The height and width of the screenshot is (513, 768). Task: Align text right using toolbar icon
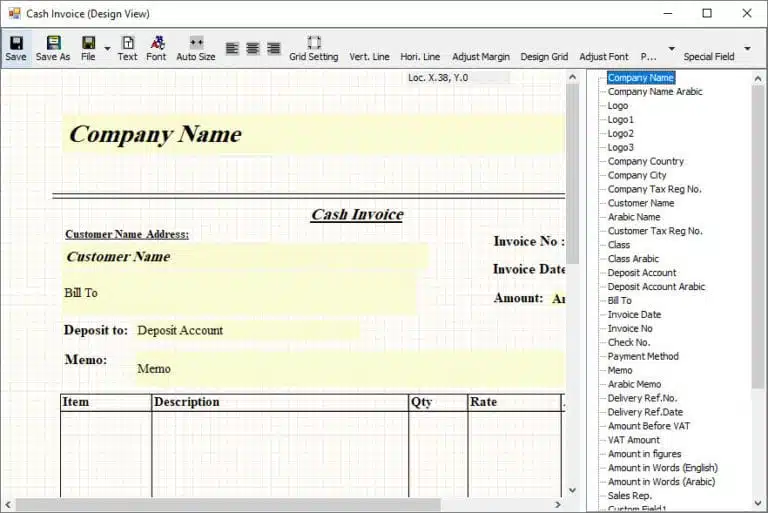[273, 48]
